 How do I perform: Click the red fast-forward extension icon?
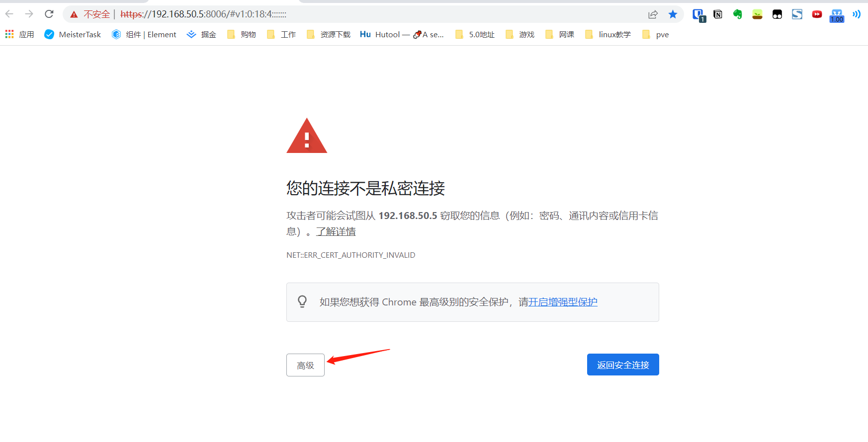(817, 14)
